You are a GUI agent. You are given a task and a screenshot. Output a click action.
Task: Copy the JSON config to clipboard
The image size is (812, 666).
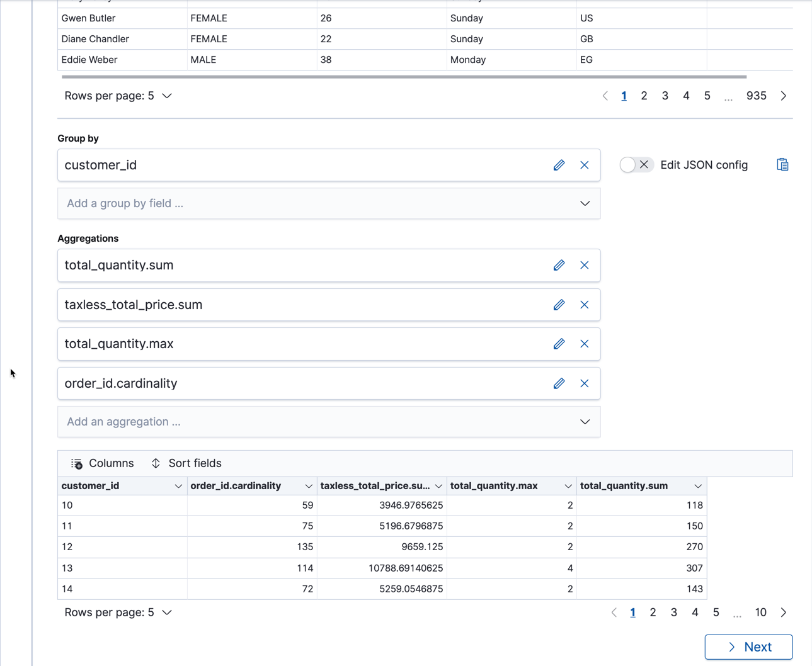782,164
